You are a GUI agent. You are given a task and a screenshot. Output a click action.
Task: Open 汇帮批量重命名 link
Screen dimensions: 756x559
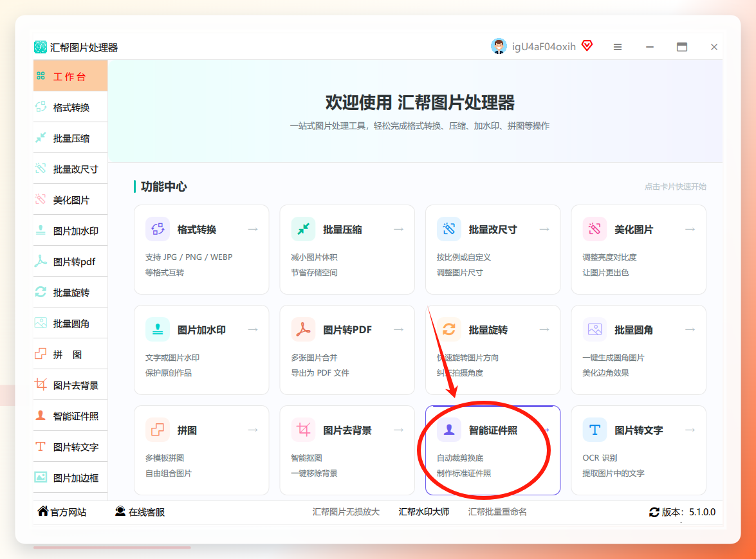pyautogui.click(x=497, y=512)
